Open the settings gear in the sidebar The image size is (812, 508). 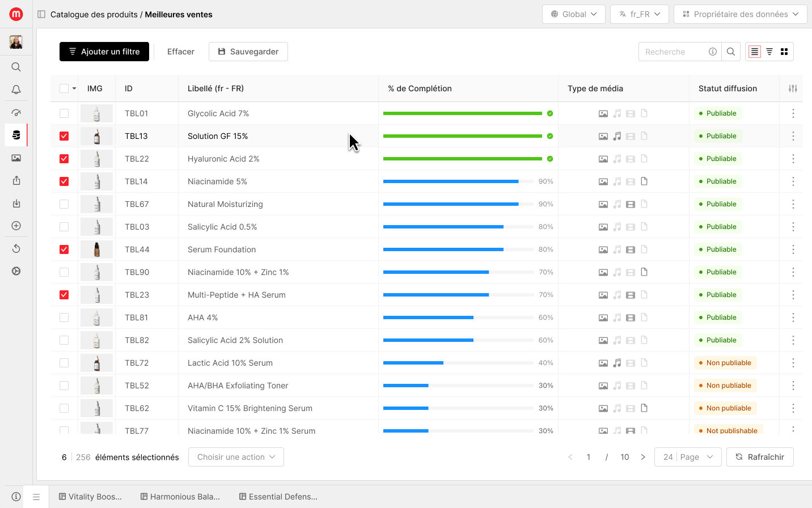tap(16, 271)
